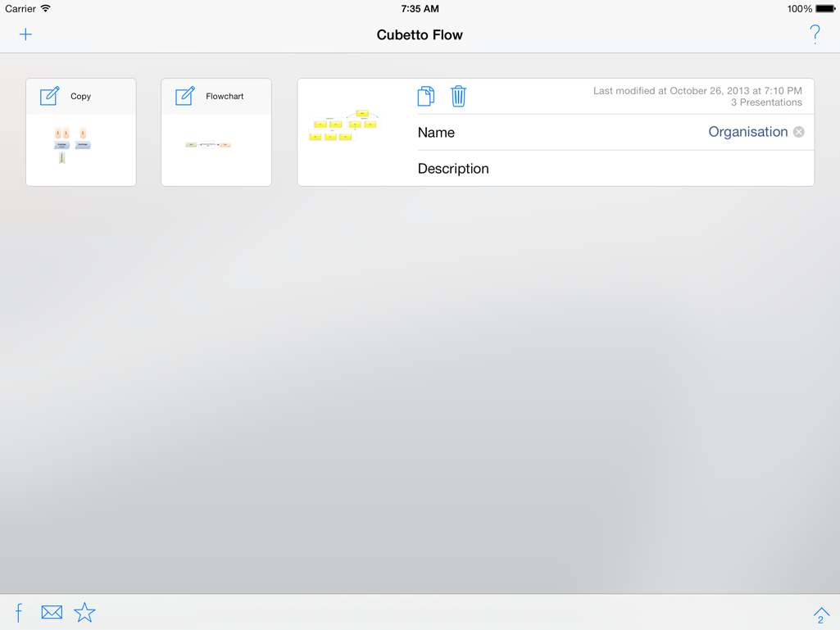Tap the Cubetto Flow title
The image size is (840, 630).
(x=420, y=35)
